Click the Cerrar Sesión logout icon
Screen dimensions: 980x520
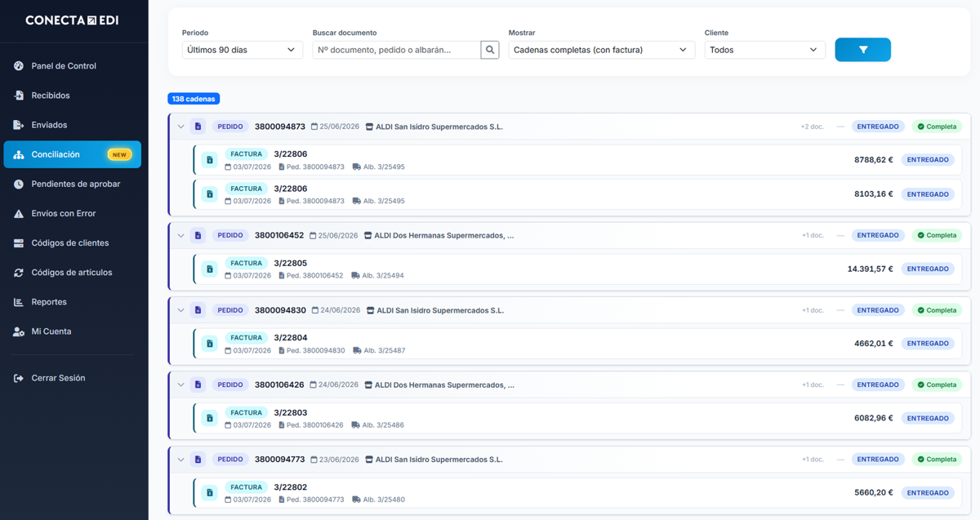tap(19, 378)
